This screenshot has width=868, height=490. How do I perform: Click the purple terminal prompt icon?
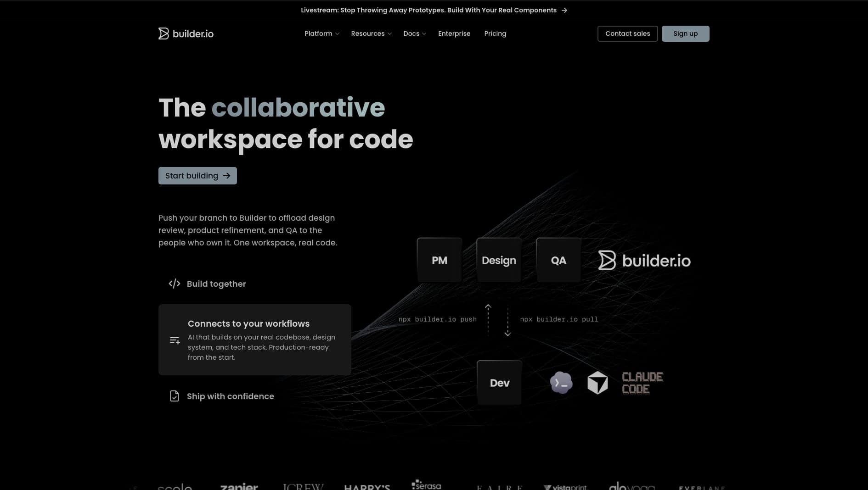coord(561,383)
